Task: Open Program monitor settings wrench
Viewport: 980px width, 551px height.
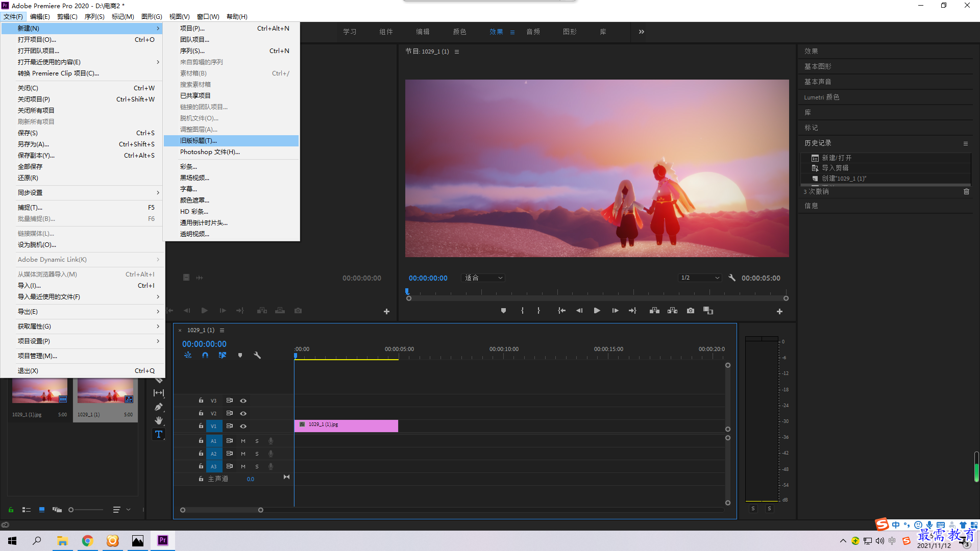Action: click(732, 278)
